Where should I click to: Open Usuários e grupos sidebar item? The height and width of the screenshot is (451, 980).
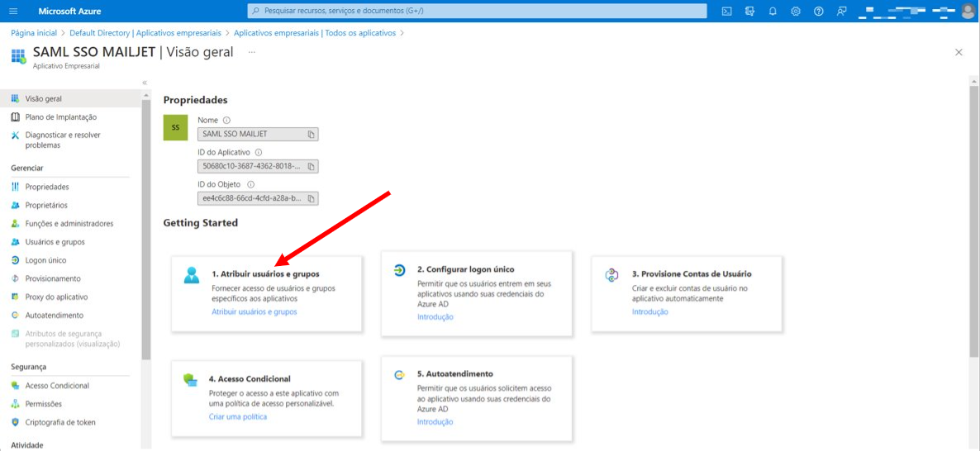point(55,242)
